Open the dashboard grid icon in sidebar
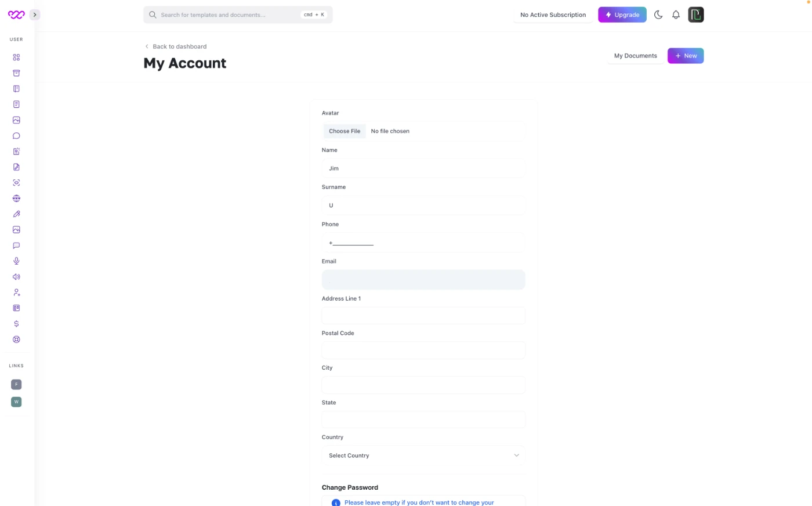Image resolution: width=812 pixels, height=506 pixels. [16, 57]
